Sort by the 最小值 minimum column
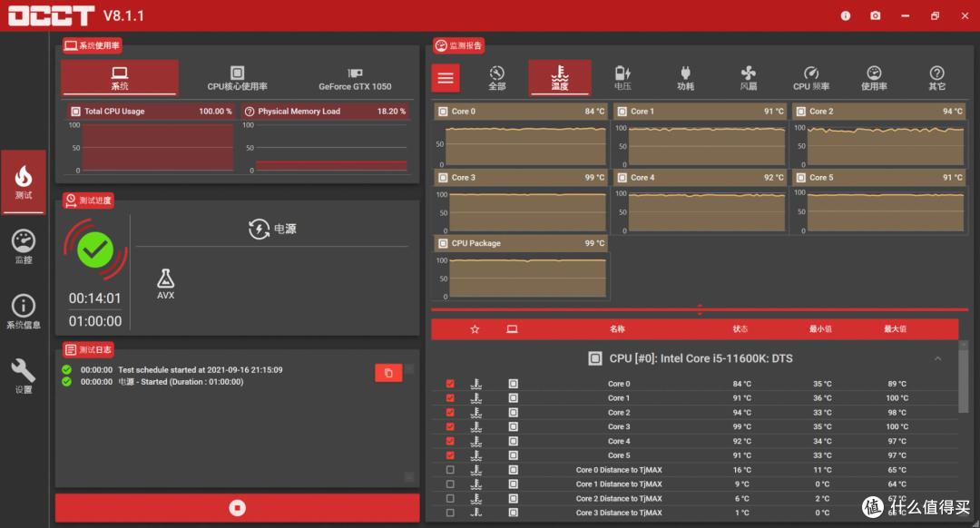Image resolution: width=980 pixels, height=528 pixels. [x=820, y=329]
